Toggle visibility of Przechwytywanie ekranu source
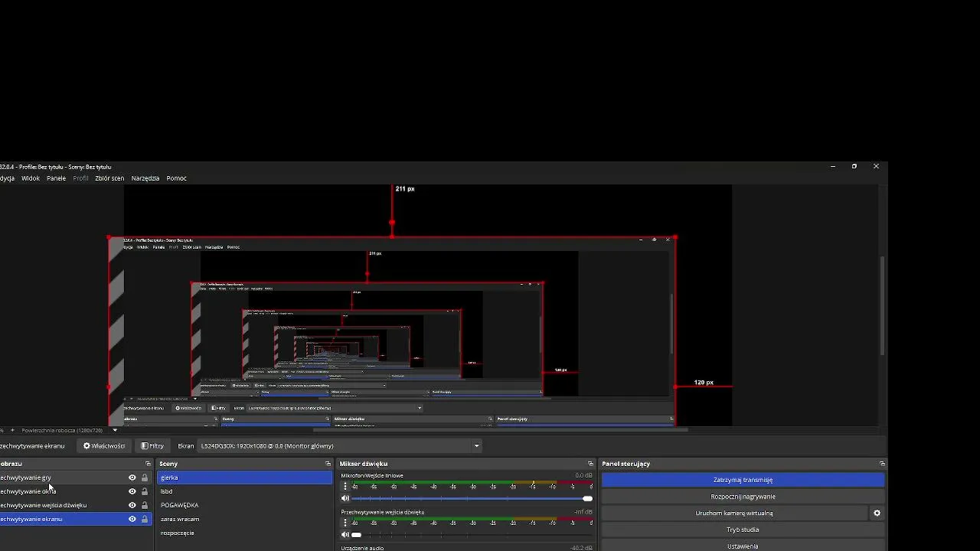The width and height of the screenshot is (980, 551). [x=132, y=519]
